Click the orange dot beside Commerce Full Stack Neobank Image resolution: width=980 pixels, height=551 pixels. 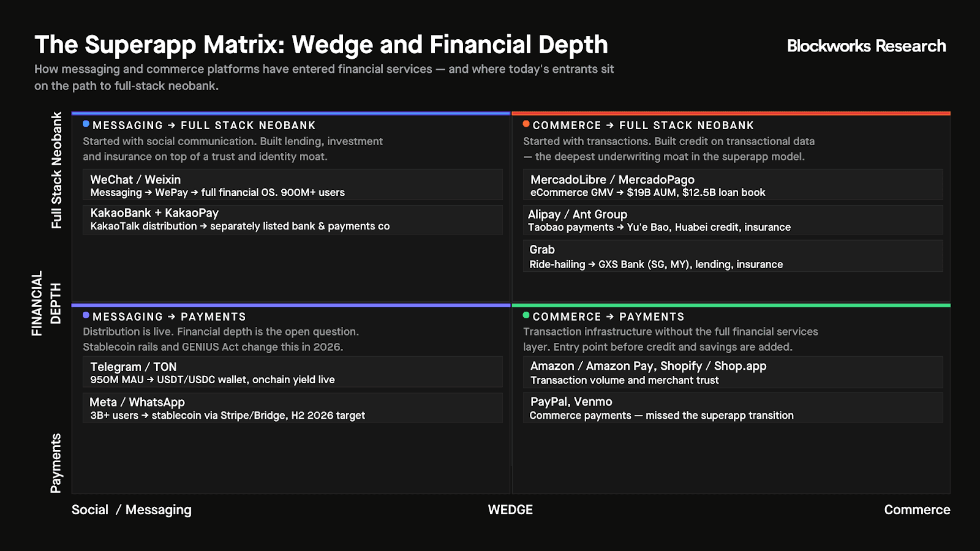pos(526,124)
